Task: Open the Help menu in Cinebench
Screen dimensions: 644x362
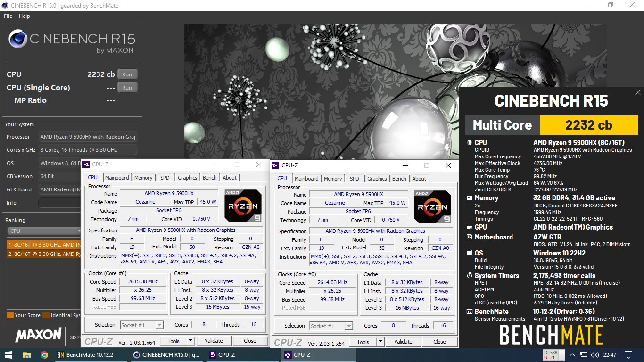Action: pyautogui.click(x=25, y=16)
